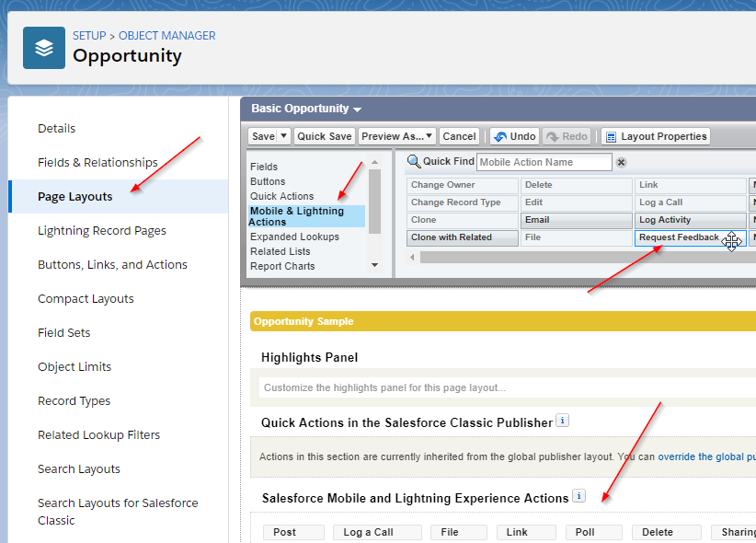Click the Redo arrow icon
Viewport: 756px width, 543px height.
(552, 136)
